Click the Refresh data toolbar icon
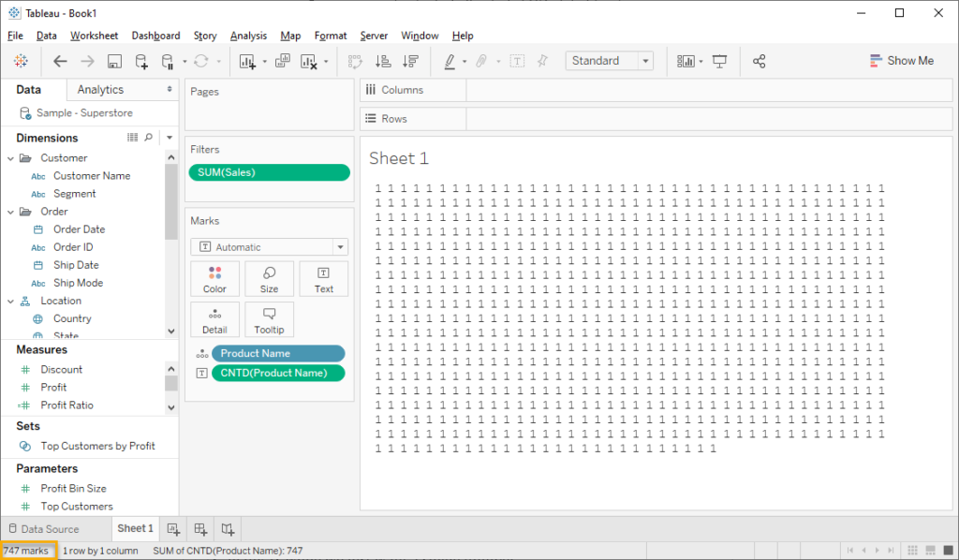Screen dimensions: 959x560 tap(201, 61)
